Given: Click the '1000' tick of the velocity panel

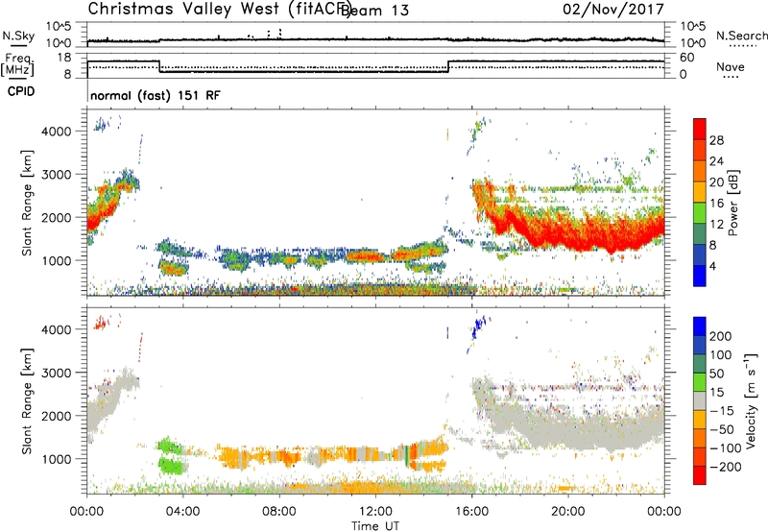Looking at the screenshot, I should pyautogui.click(x=57, y=459).
